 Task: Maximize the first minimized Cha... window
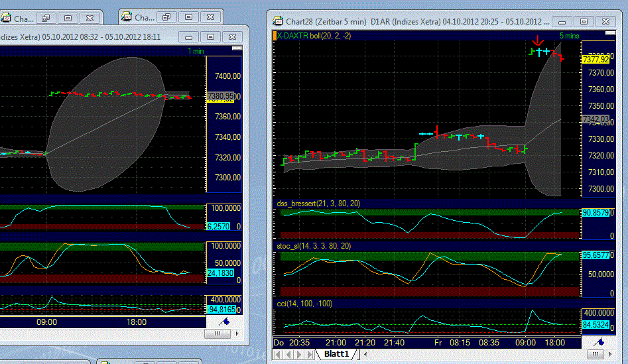[68, 19]
